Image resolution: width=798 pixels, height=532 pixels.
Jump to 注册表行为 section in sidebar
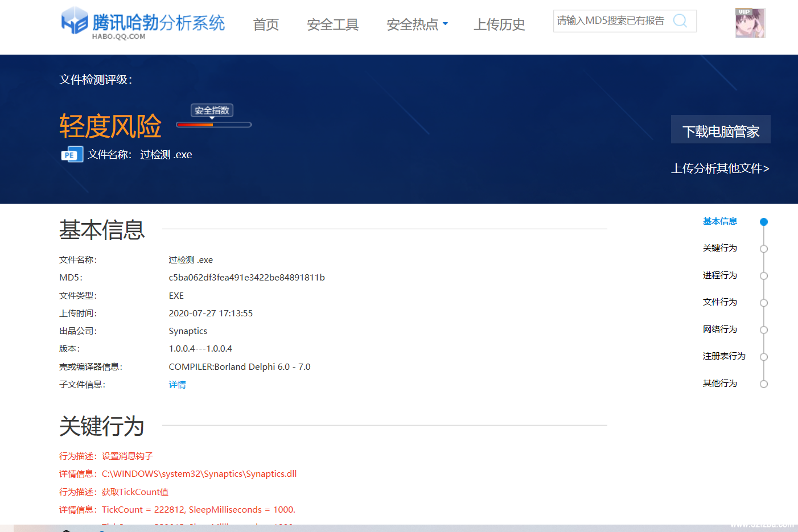tap(724, 356)
